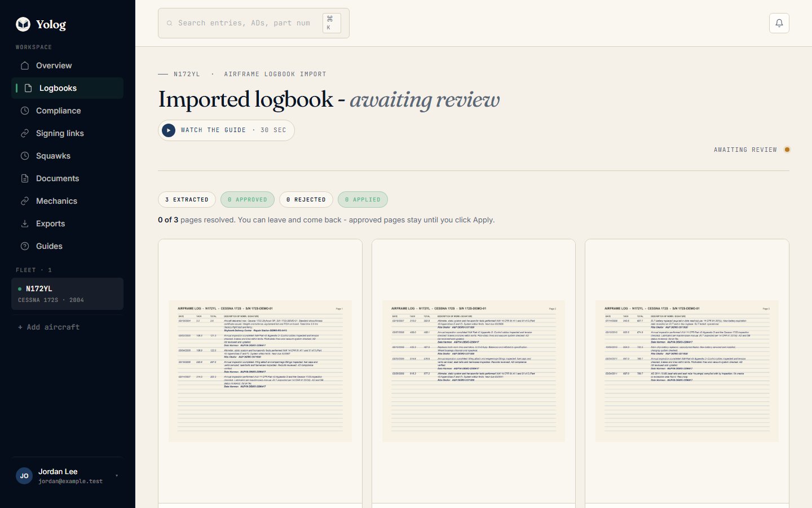Click jordan@example.test email text

[70, 481]
